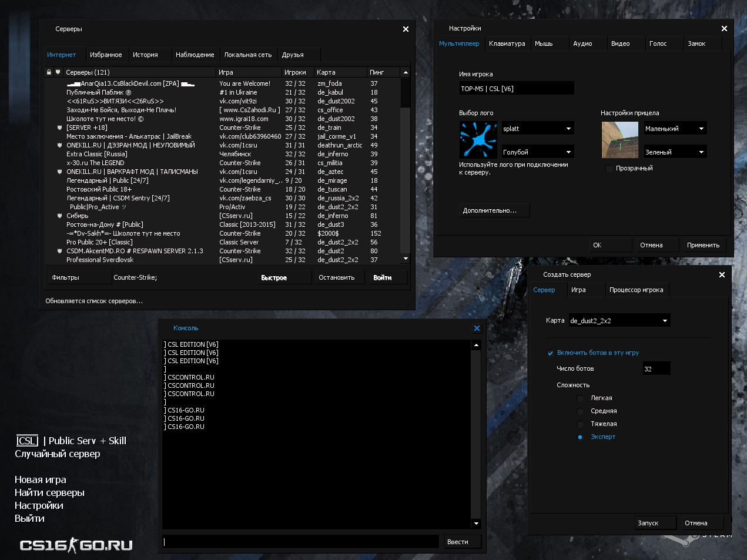
Task: Click the shield icon beside ONEKILL.RU | ВАРКРАФТ МОД
Action: tap(59, 172)
